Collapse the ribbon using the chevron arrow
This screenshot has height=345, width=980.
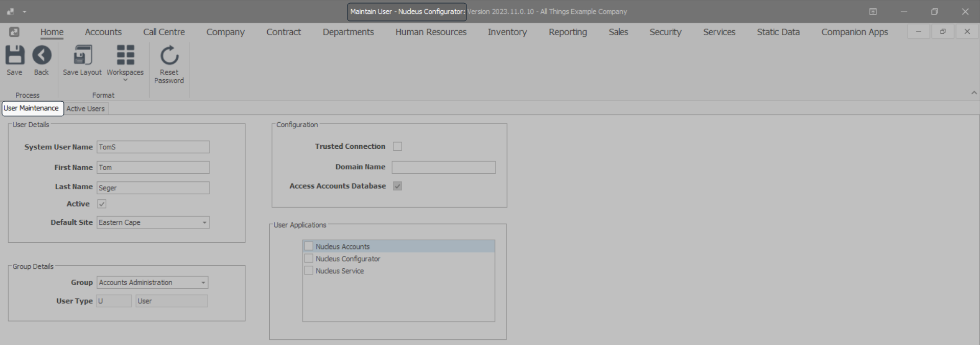point(973,93)
